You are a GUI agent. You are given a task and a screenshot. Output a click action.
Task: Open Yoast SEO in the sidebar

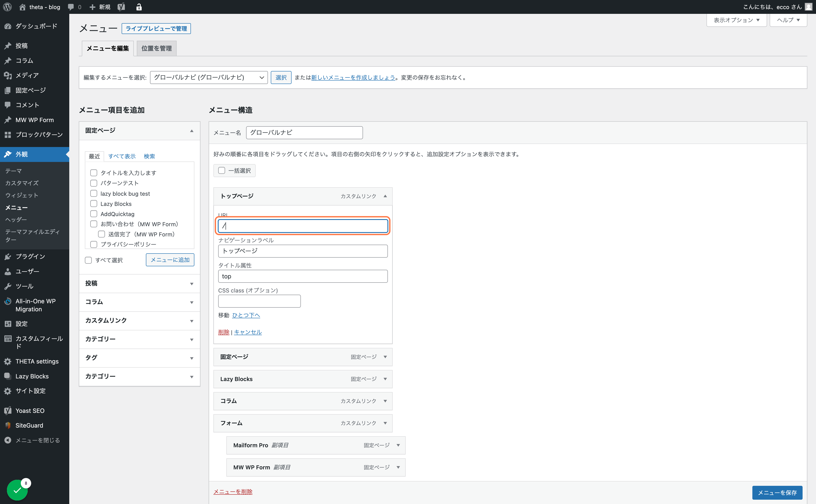tap(35, 411)
